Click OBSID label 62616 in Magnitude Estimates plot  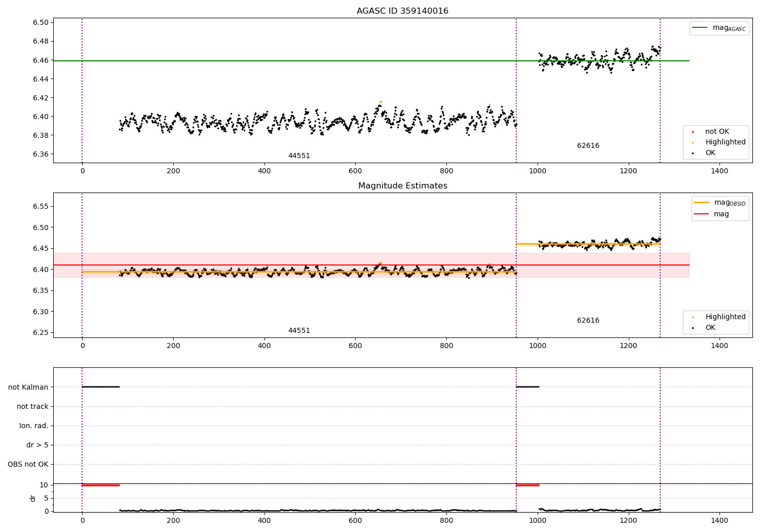click(x=588, y=321)
